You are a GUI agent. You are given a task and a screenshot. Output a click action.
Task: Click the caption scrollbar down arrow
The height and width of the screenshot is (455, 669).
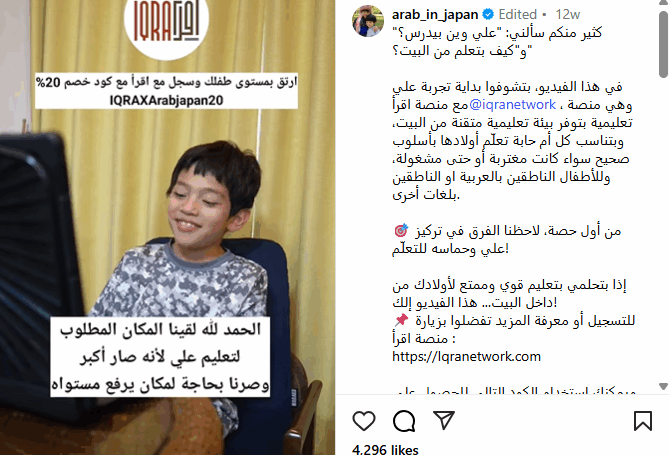tap(663, 386)
